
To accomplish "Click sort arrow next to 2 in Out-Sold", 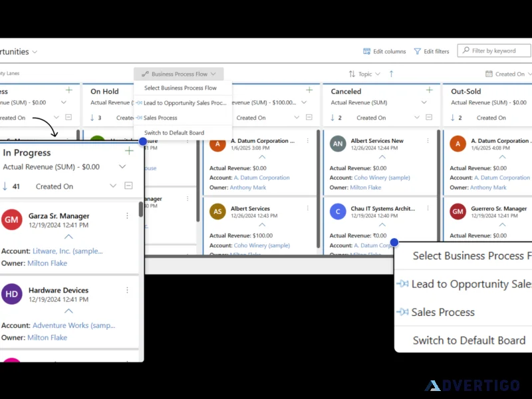I will click(452, 118).
